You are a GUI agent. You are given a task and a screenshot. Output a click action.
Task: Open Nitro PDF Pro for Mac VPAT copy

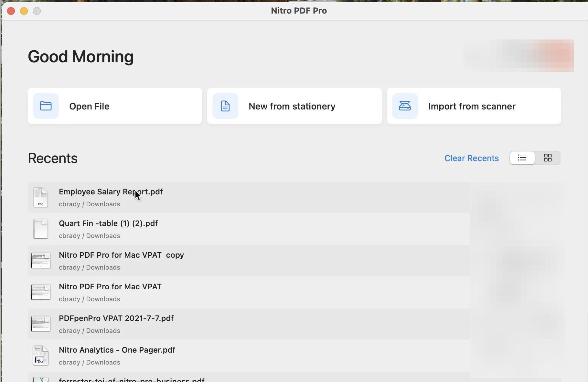pyautogui.click(x=121, y=255)
